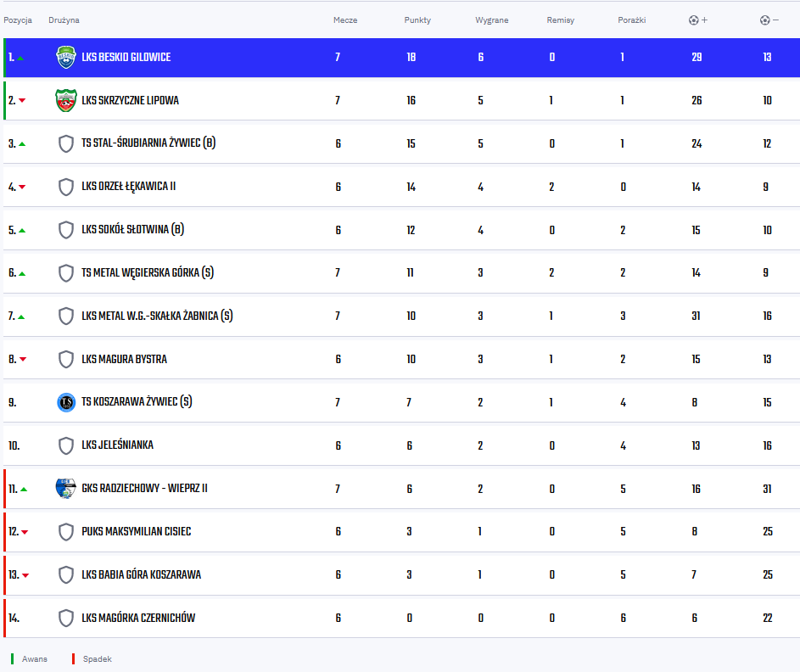The image size is (800, 672).
Task: Open the PUKS Maksymilian Cisiec team link
Action: tap(137, 532)
